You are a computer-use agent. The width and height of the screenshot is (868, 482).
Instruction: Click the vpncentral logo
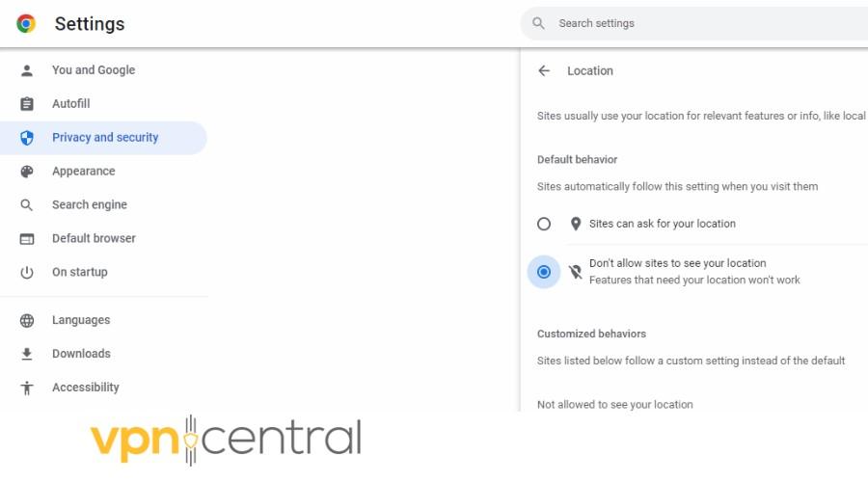pos(226,440)
